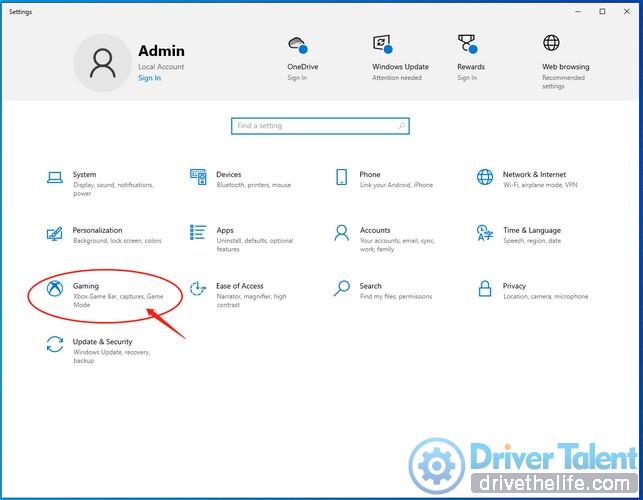Click the Admin profile avatar
The height and width of the screenshot is (500, 643).
tap(103, 63)
